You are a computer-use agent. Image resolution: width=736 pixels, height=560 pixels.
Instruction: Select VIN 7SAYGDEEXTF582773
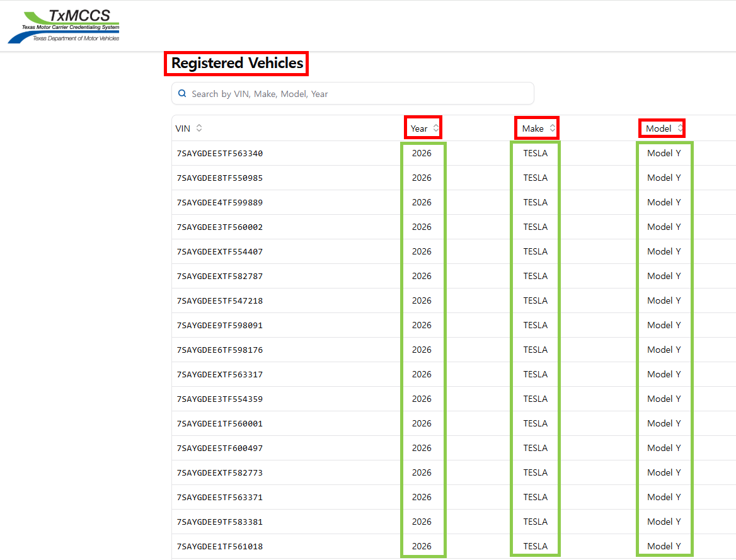tap(220, 472)
